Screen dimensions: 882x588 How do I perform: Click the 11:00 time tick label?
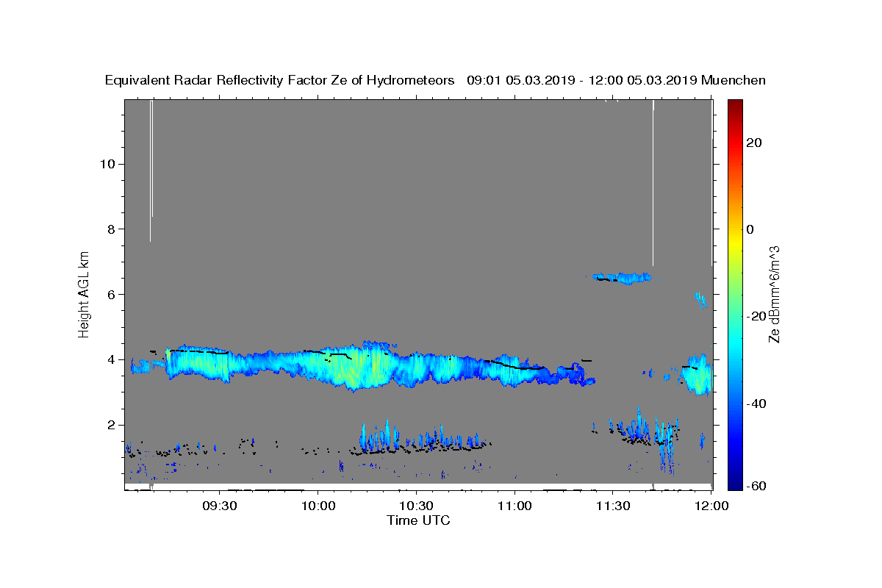[x=514, y=506]
